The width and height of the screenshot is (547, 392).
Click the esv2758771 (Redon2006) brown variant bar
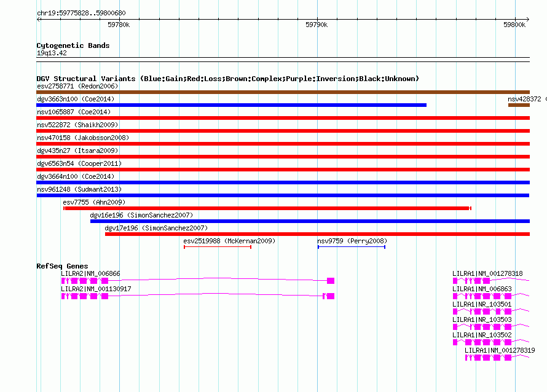pyautogui.click(x=283, y=92)
